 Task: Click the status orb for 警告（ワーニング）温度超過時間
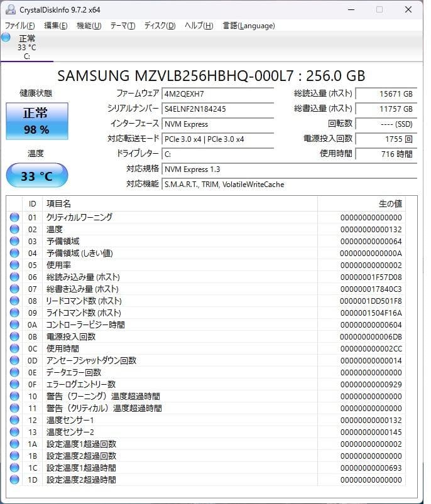pos(14,396)
